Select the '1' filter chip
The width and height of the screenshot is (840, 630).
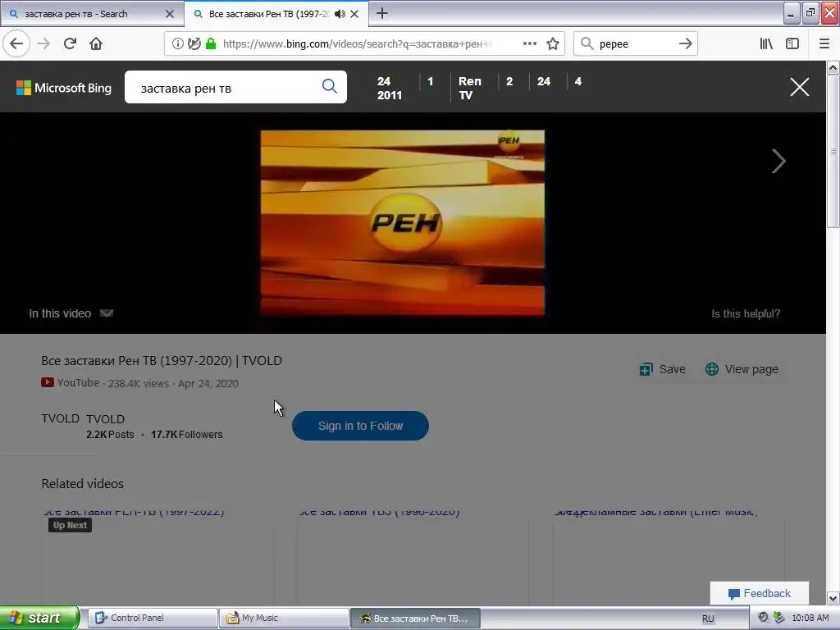coord(430,81)
